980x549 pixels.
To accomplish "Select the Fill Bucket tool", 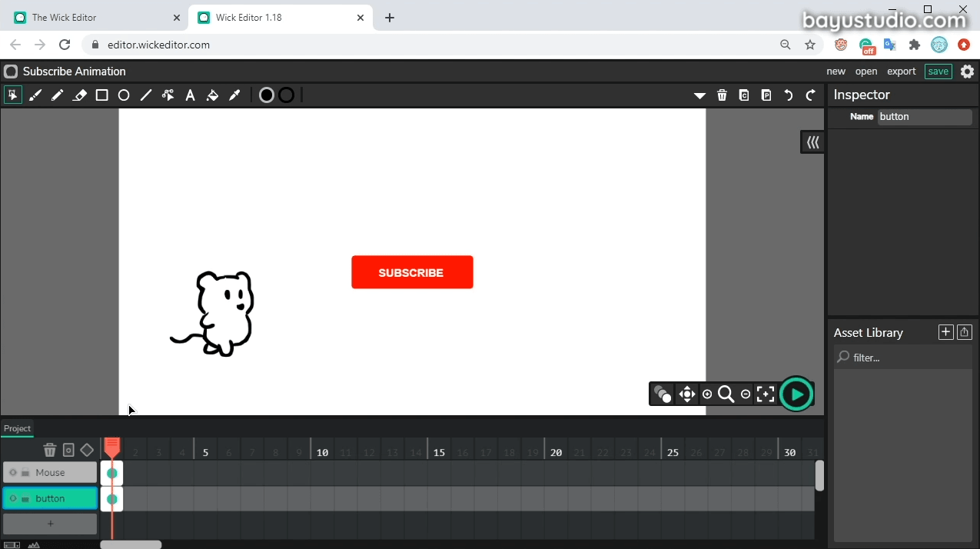I will point(213,95).
